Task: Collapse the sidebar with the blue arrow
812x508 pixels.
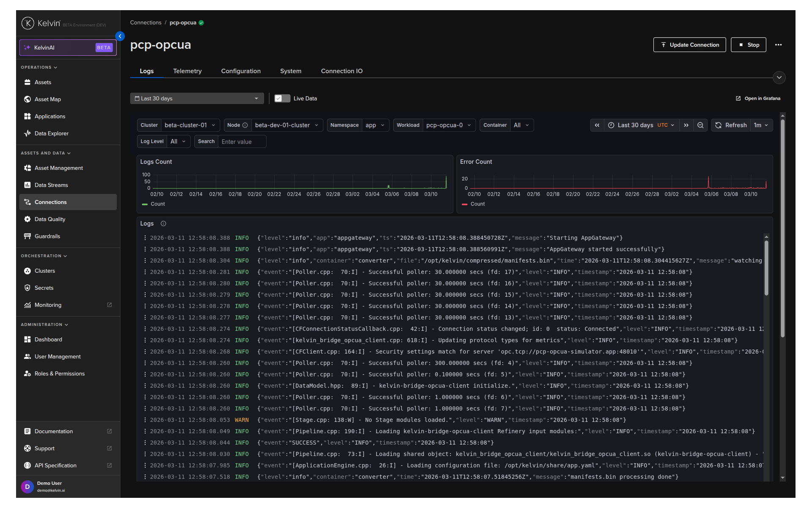Action: coord(120,36)
